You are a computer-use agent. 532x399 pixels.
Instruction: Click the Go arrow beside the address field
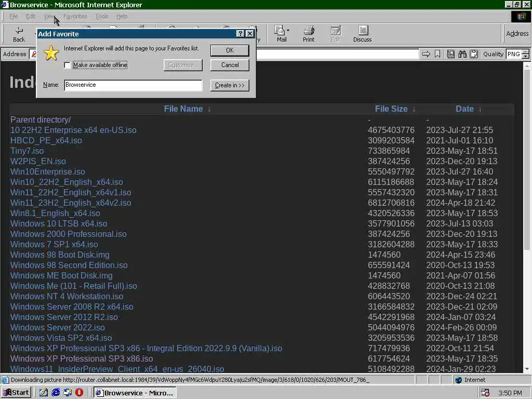(x=426, y=54)
